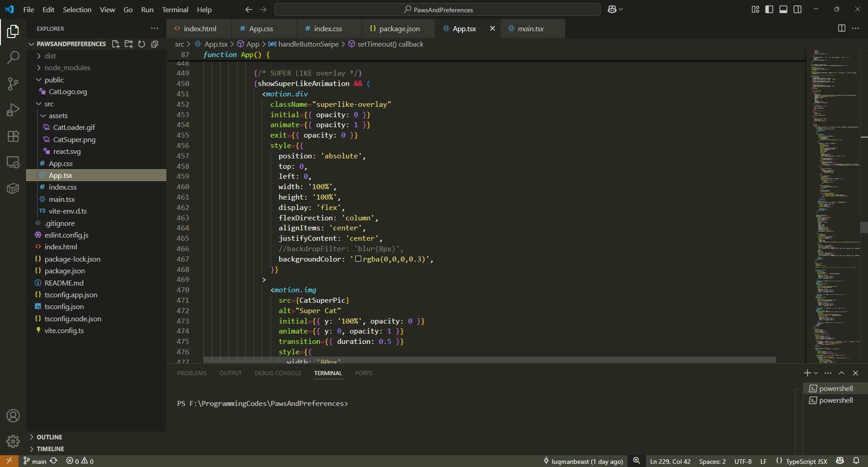The image size is (868, 467).
Task: Collapse all folders in Explorer
Action: (155, 44)
